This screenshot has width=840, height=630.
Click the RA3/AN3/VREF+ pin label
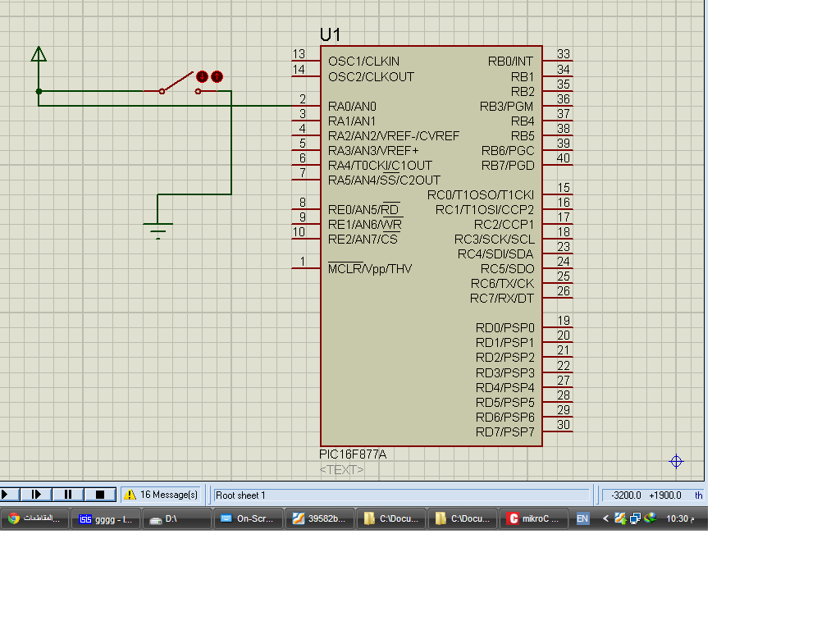(x=373, y=151)
